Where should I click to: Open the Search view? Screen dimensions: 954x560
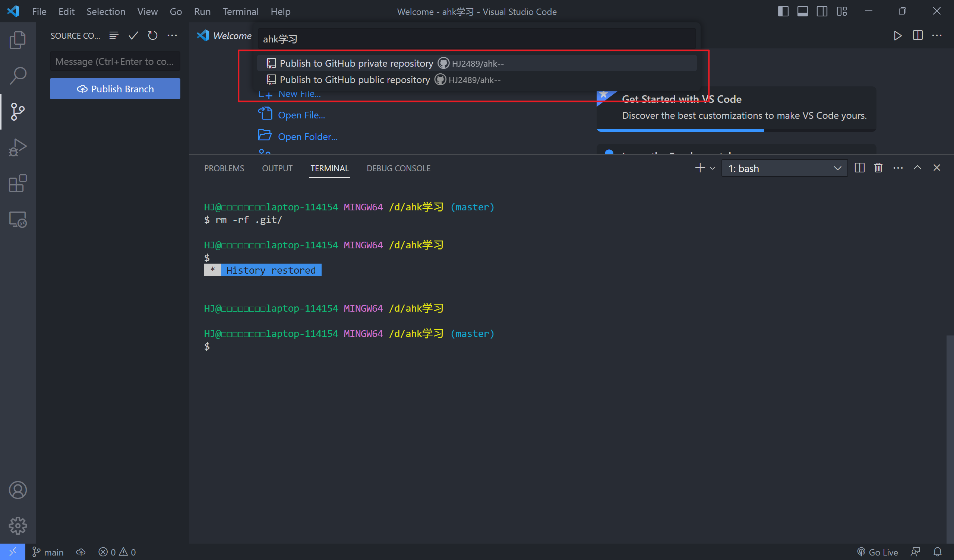click(x=18, y=75)
